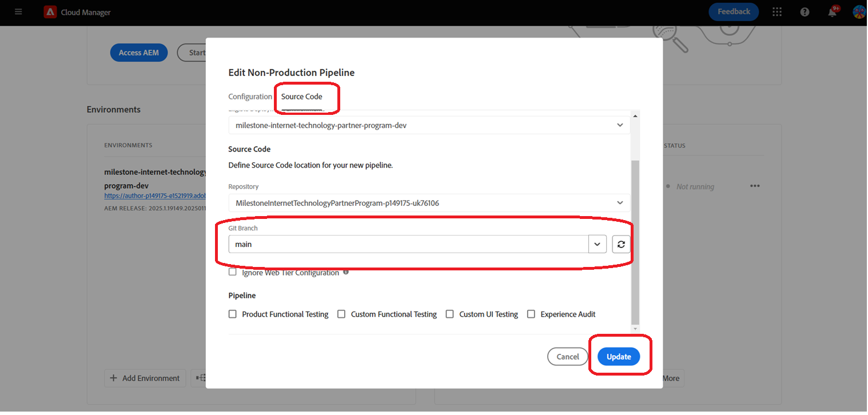
Task: Select the Source Code tab
Action: pos(302,97)
